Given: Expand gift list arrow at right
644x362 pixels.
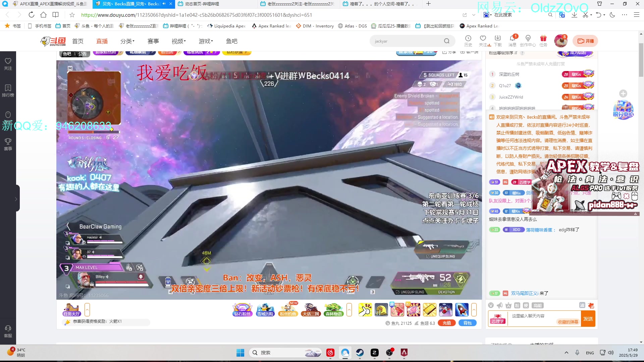Looking at the screenshot, I should click(x=474, y=310).
